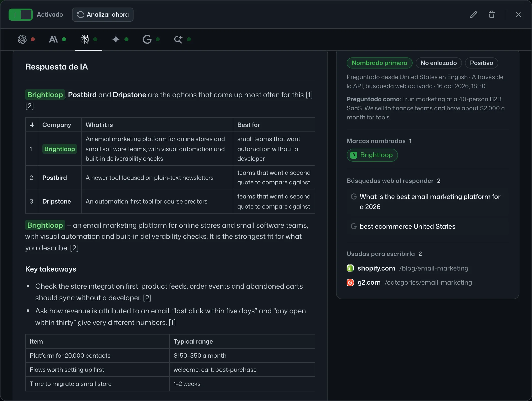Open the AI search magnifier tab

[182, 39]
